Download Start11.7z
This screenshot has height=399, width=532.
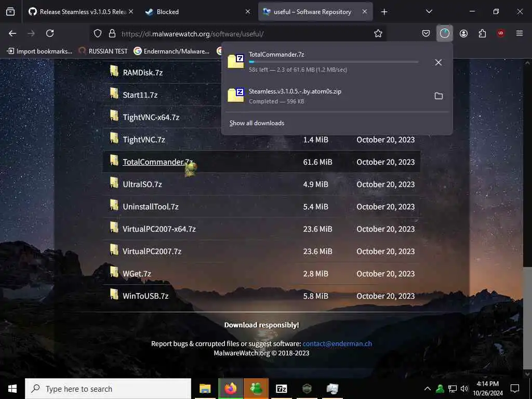(140, 95)
